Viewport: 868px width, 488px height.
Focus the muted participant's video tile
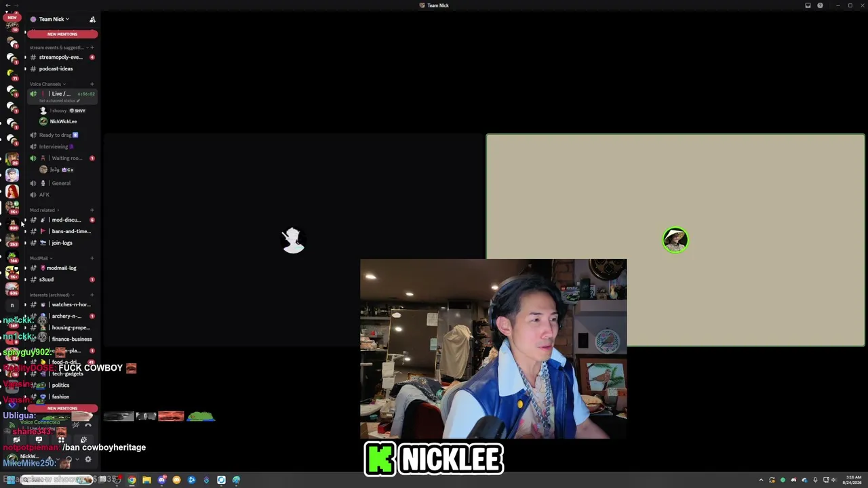tap(293, 240)
